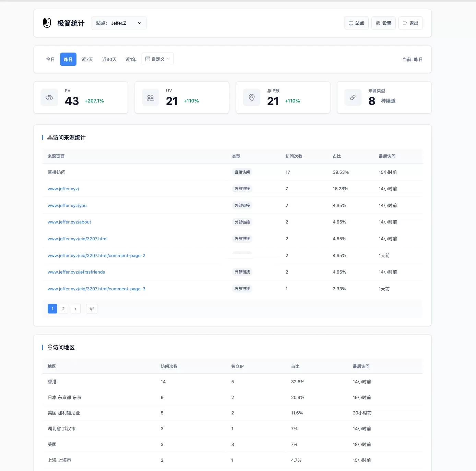Click the location pin icon on 总IP数 card

tap(251, 97)
